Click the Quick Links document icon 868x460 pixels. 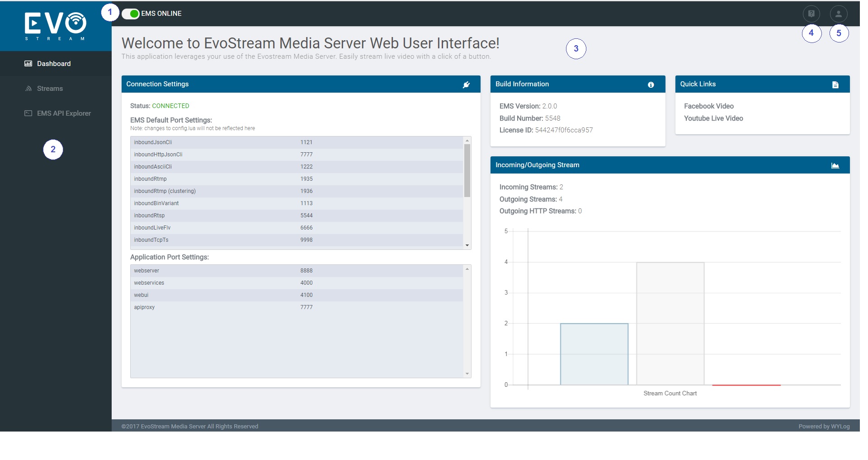click(835, 84)
